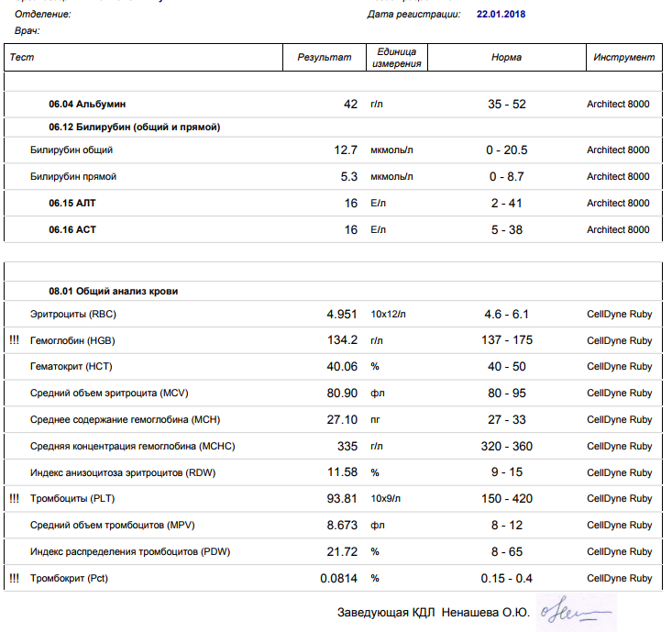672x632 pixels.
Task: Click Architect 8000 in the 06.15 АЛТ row
Action: pyautogui.click(x=618, y=203)
